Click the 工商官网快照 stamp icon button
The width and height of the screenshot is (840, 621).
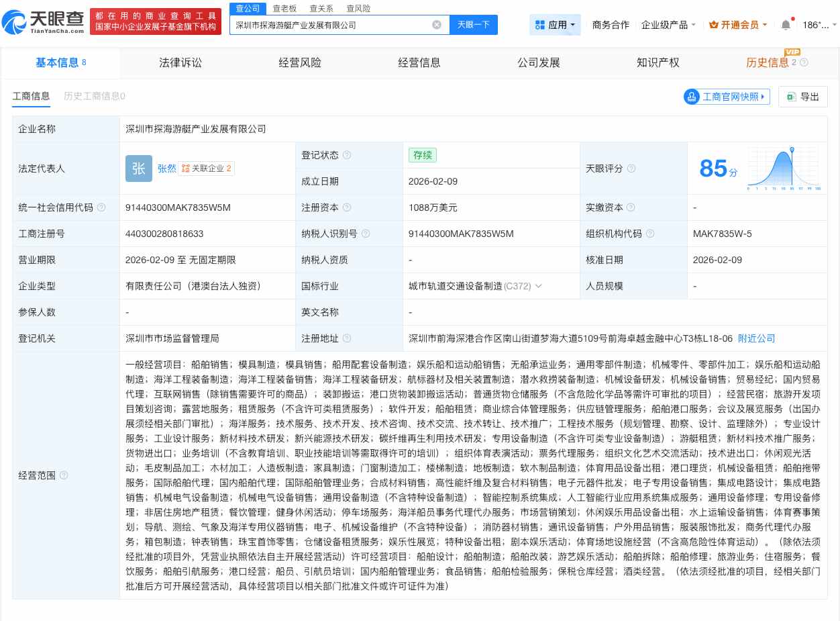(692, 97)
